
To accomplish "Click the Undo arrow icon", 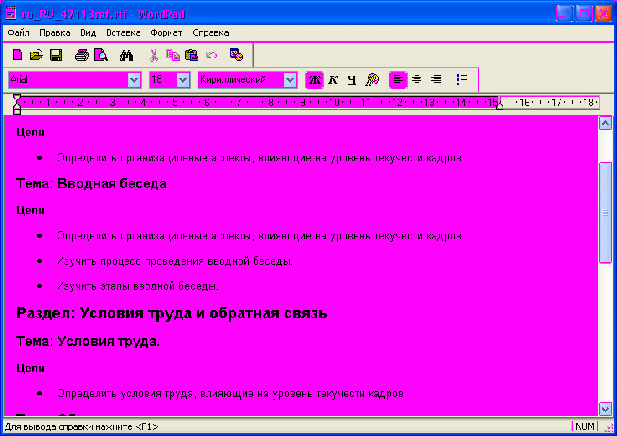I will click(211, 54).
